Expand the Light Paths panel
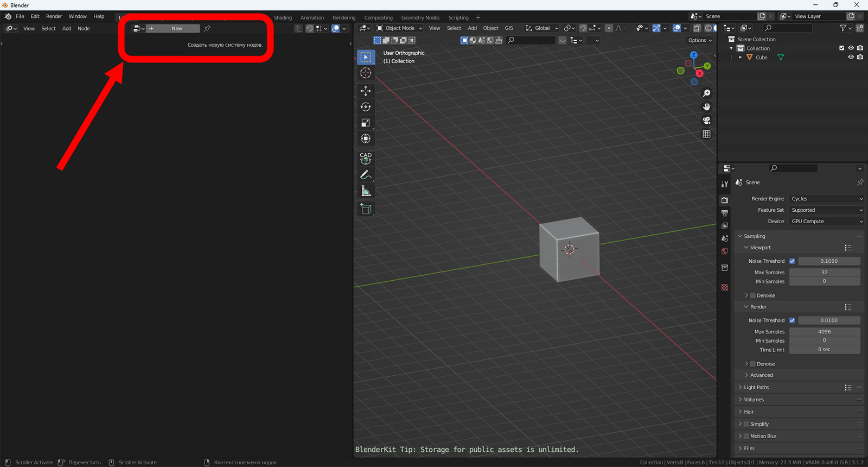Viewport: 868px width, 467px height. pos(757,388)
